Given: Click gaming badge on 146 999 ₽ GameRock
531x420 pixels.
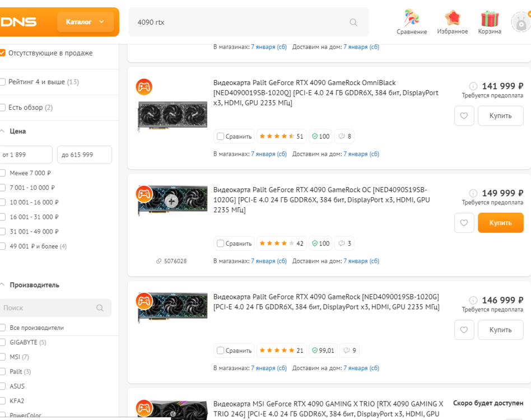Looking at the screenshot, I should point(144,301).
